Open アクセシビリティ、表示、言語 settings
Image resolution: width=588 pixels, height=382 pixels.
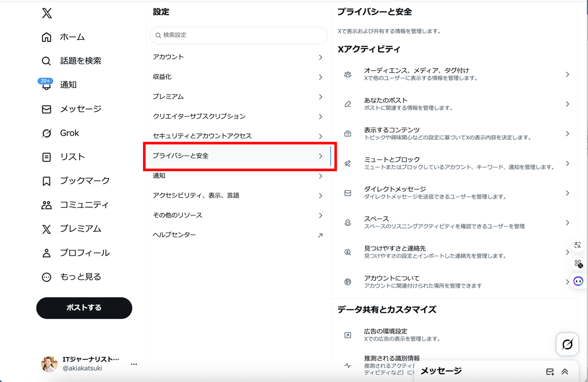[238, 195]
